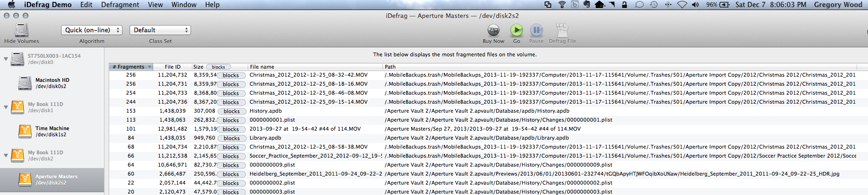This screenshot has width=868, height=195.
Task: Click the /Aperture Vault 2 Library.apdb path
Action: [x=477, y=138]
